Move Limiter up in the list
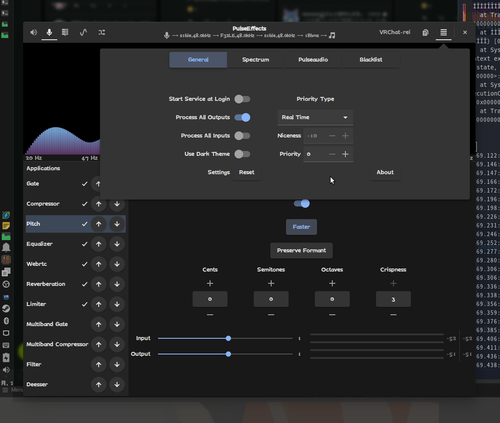Image resolution: width=500 pixels, height=423 pixels. click(x=99, y=304)
